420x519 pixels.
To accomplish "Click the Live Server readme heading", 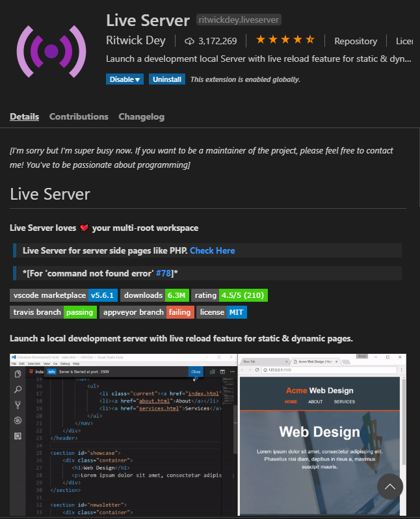I will [50, 194].
